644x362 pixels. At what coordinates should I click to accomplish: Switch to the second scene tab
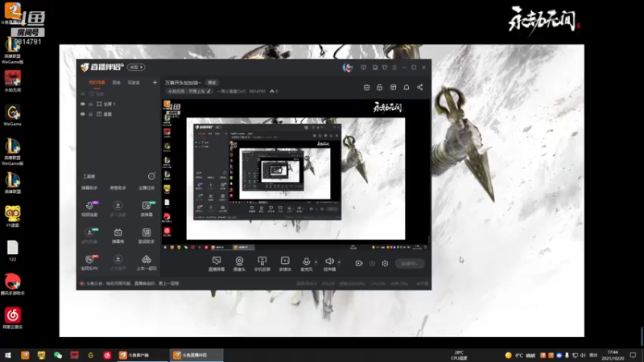coord(117,83)
